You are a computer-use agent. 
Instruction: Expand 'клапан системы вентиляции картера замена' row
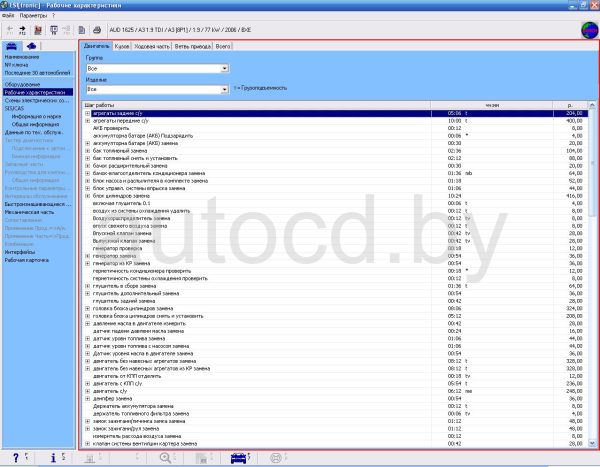88,444
